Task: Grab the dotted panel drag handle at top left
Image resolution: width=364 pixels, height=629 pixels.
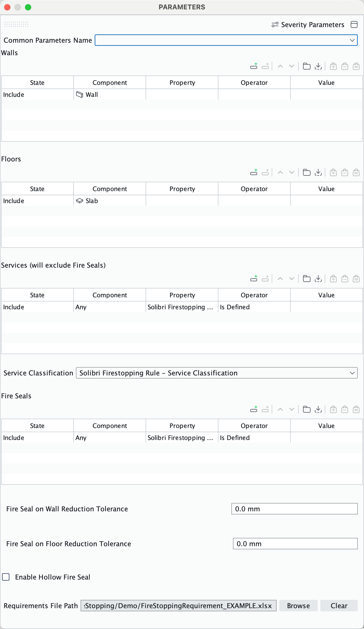Action: pos(16,24)
